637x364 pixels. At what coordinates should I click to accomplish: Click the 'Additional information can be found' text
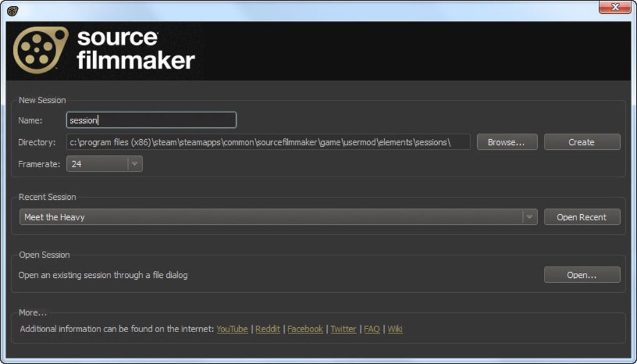pyautogui.click(x=117, y=329)
